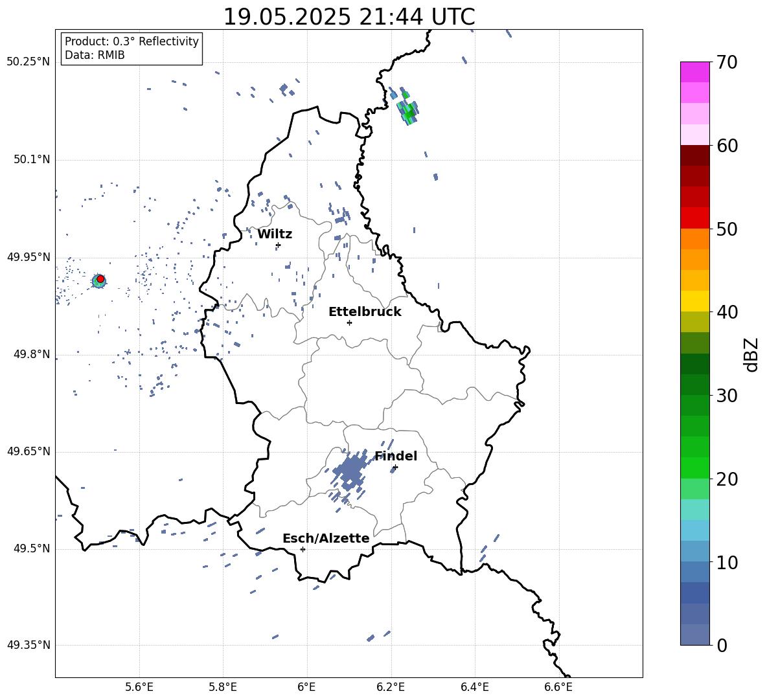Screen dimensions: 767x700
Task: Click the 49.95°N latitude label
Action: point(29,256)
